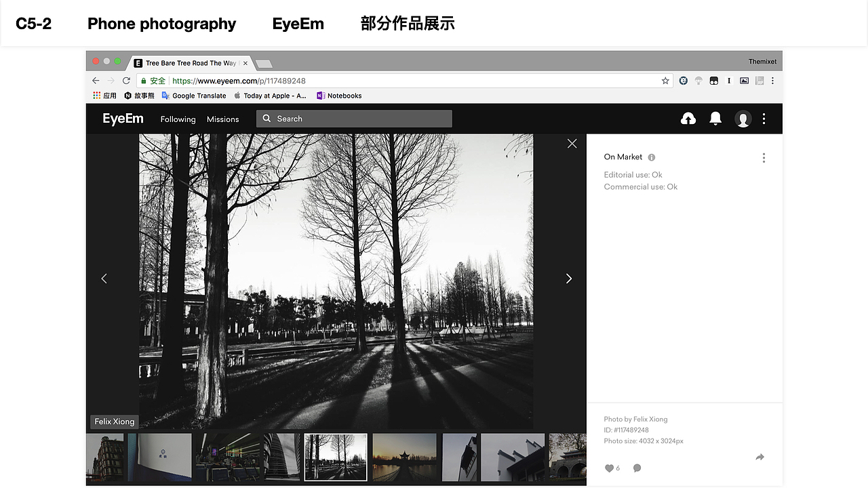The image size is (868, 488).
Task: Click the browser forward arrow
Action: pyautogui.click(x=111, y=81)
